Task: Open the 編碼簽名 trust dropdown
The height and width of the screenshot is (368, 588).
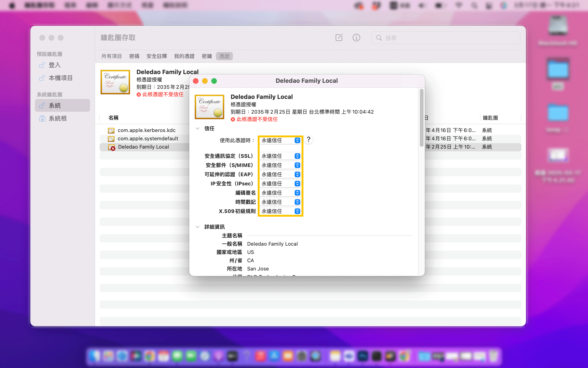Action: [x=280, y=193]
